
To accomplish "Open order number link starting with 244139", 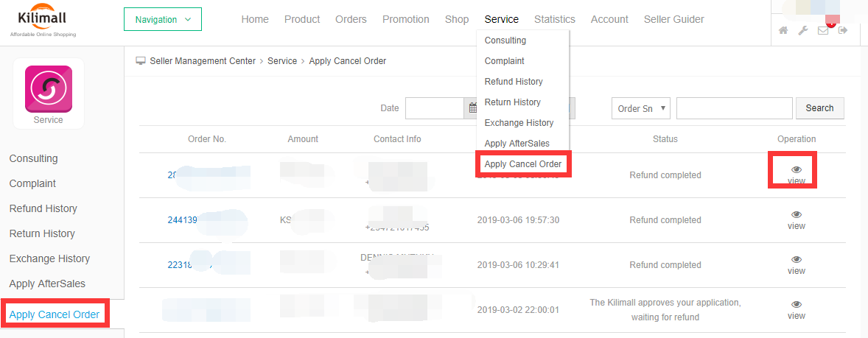I will (183, 219).
